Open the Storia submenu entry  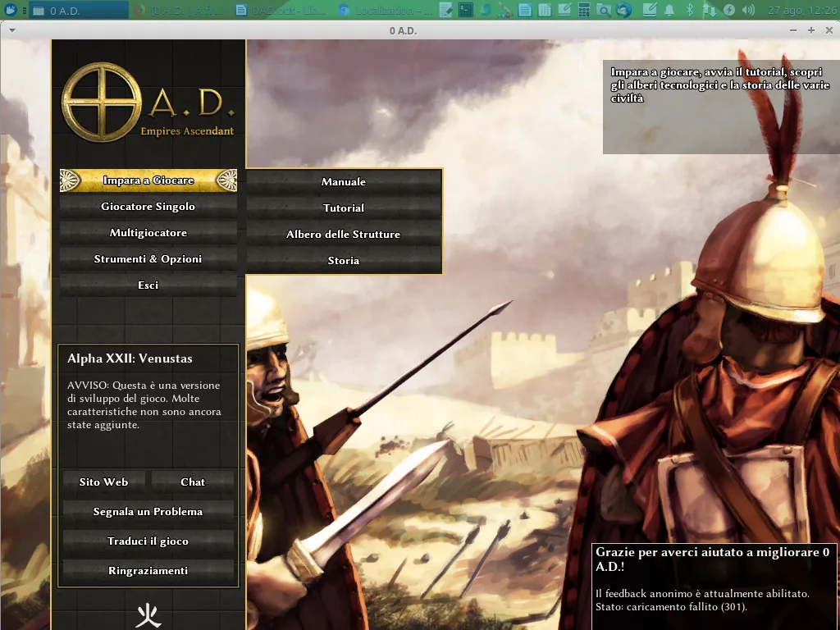click(344, 260)
